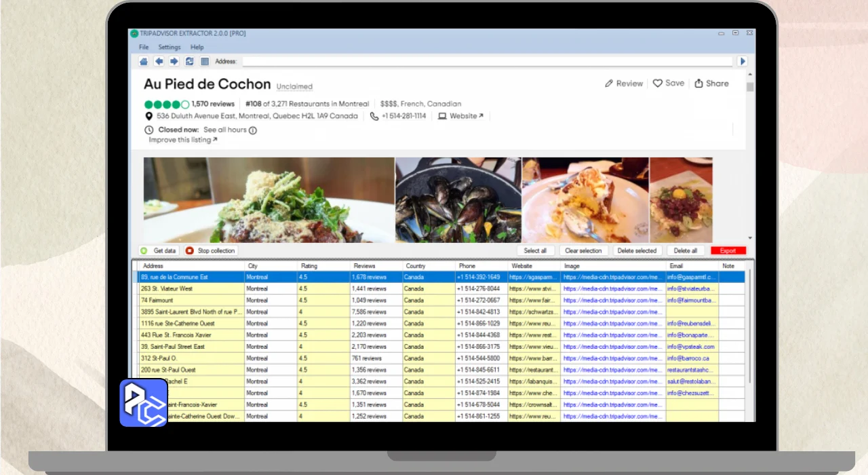The width and height of the screenshot is (868, 475).
Task: Share the listing via Share icon
Action: [711, 83]
